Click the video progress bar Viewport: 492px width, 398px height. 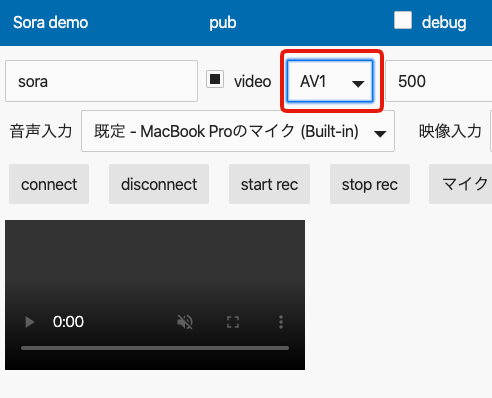tap(155, 348)
